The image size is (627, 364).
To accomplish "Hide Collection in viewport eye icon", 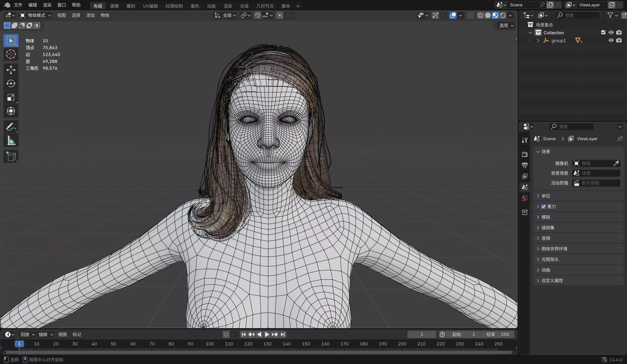I will point(611,32).
